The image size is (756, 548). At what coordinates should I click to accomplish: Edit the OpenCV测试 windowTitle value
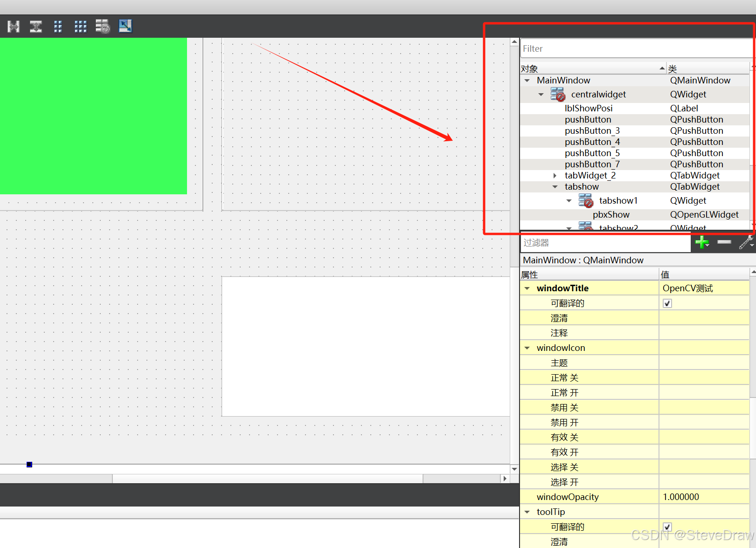point(704,288)
